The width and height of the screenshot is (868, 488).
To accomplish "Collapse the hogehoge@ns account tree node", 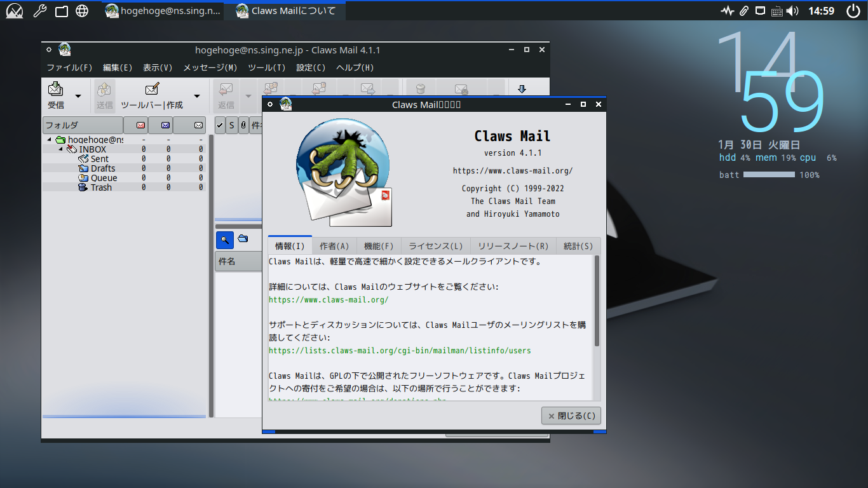I will (x=49, y=140).
